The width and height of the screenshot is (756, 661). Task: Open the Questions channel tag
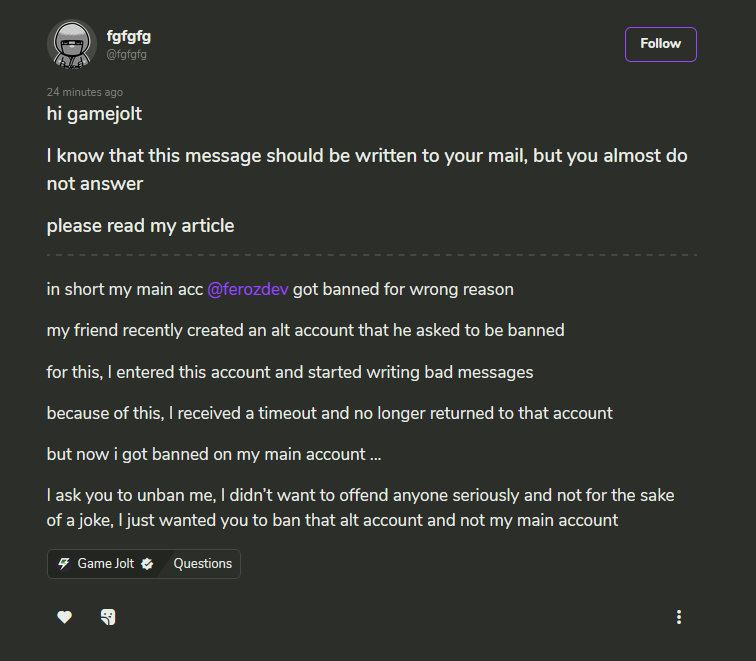tap(202, 564)
